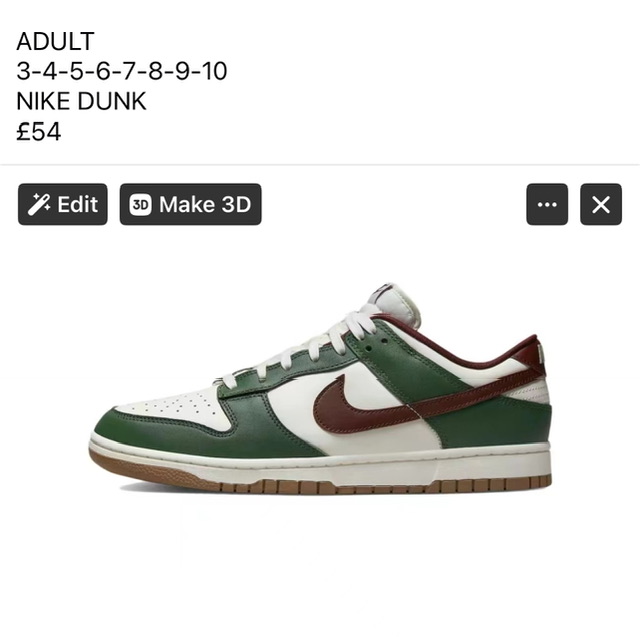
Task: Click the burgundy heel tab of the sneaker
Action: (531, 357)
